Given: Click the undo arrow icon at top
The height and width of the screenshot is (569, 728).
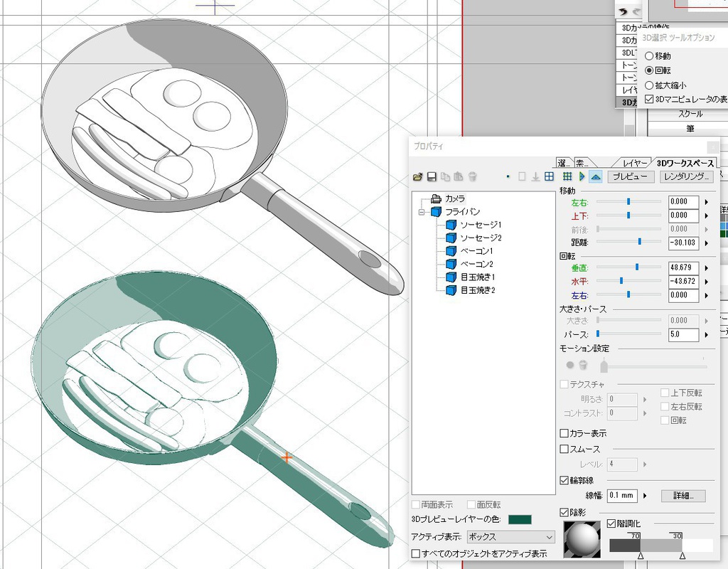Looking at the screenshot, I should [x=623, y=12].
